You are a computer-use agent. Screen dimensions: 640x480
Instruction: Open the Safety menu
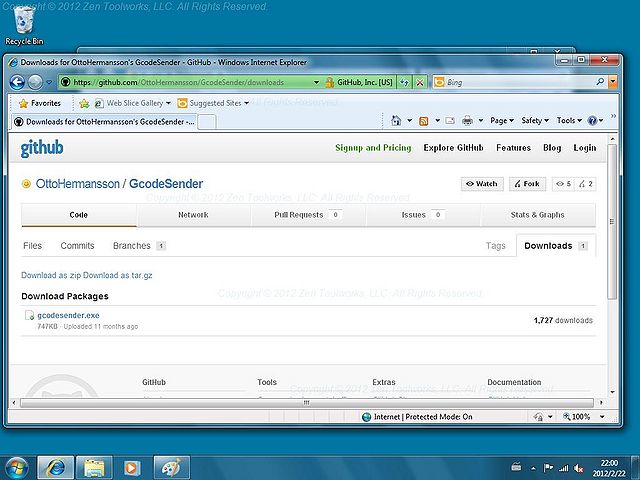coord(535,120)
